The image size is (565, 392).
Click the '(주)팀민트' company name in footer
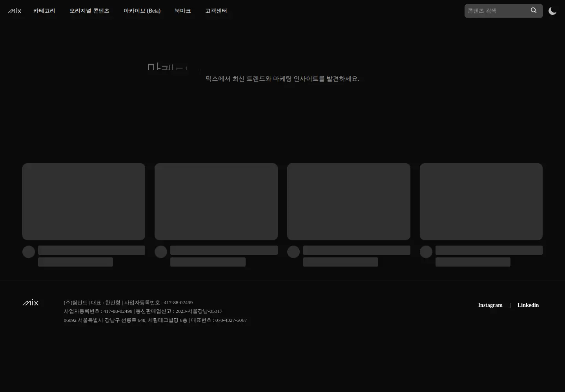pos(75,303)
